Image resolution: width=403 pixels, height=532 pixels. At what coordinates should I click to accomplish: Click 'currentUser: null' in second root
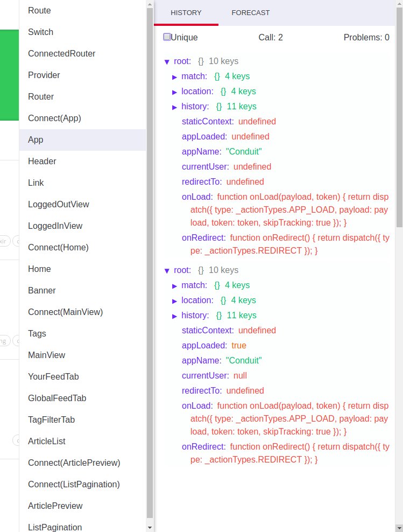click(x=214, y=376)
